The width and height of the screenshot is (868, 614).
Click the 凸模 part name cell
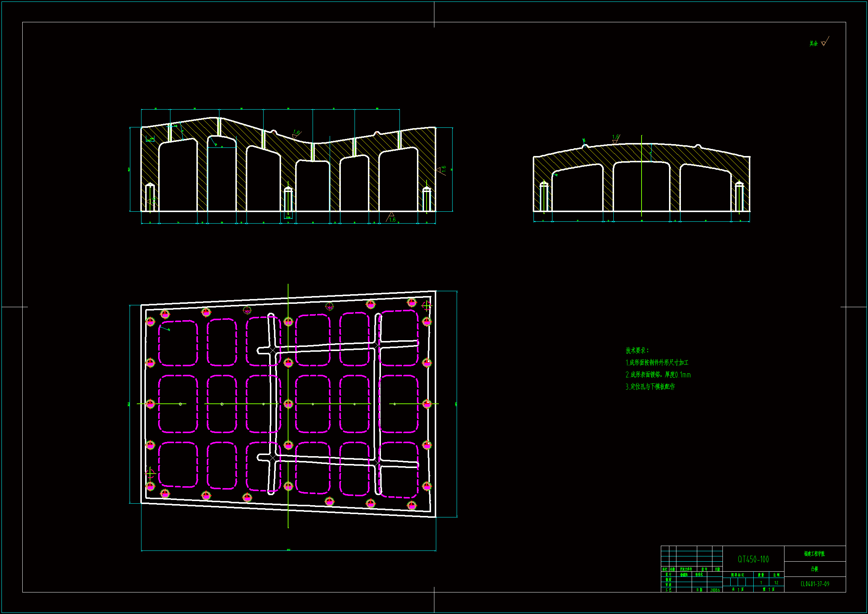pos(814,569)
